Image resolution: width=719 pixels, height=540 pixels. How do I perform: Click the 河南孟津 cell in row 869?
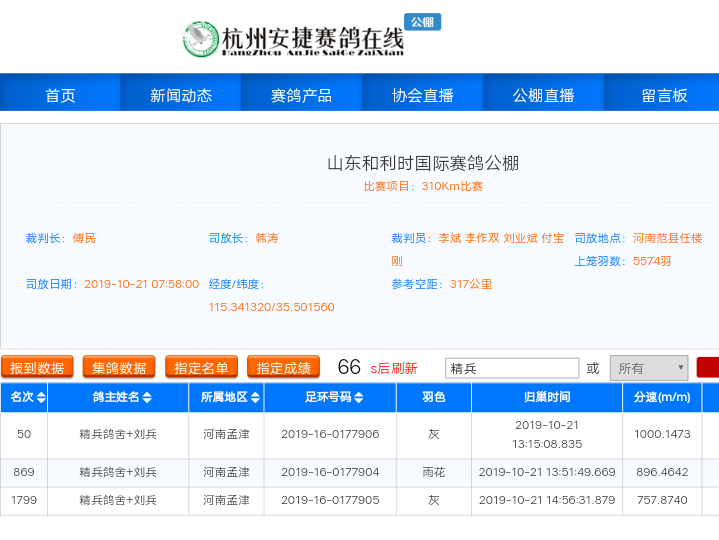coord(227,472)
